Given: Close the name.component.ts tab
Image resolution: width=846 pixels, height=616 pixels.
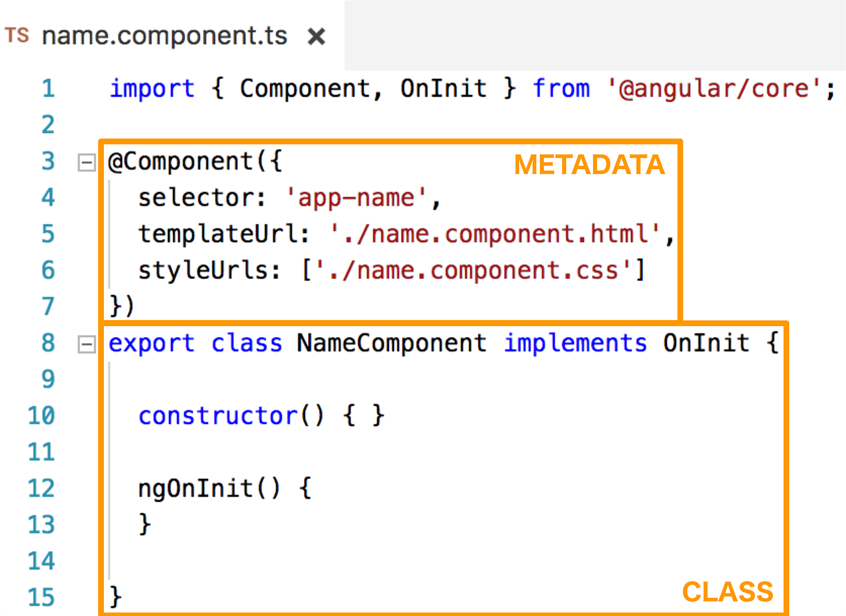Looking at the screenshot, I should (x=317, y=36).
